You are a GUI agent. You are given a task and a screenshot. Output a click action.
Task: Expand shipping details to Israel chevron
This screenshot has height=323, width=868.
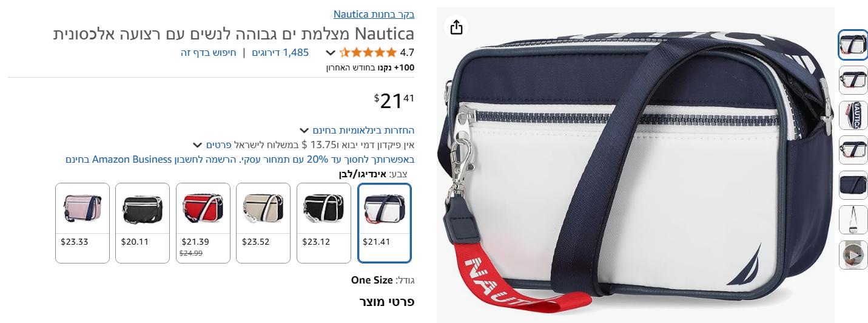coord(197,145)
